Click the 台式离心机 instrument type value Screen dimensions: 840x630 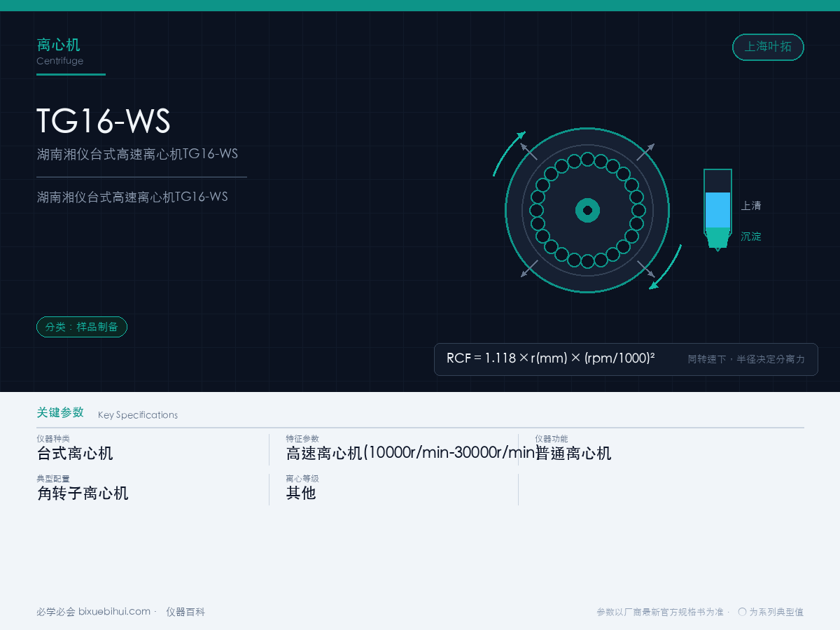75,453
